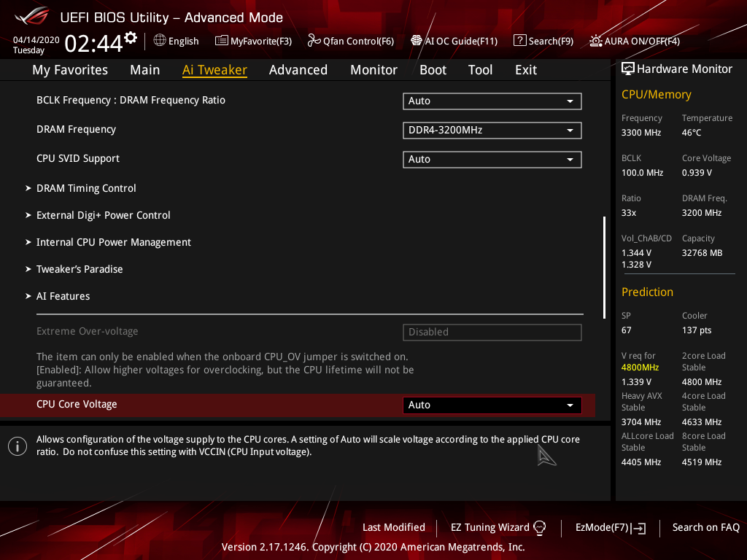Click the 02:44 clock display
Screen dimensions: 747x560
(94, 43)
